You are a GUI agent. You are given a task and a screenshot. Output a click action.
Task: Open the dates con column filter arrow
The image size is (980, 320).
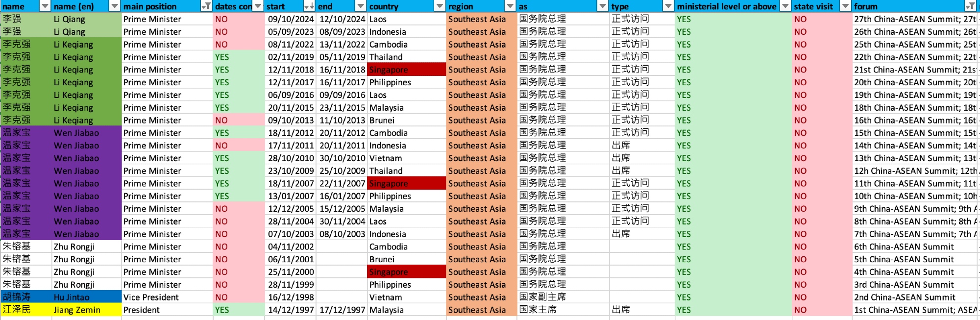(x=258, y=6)
